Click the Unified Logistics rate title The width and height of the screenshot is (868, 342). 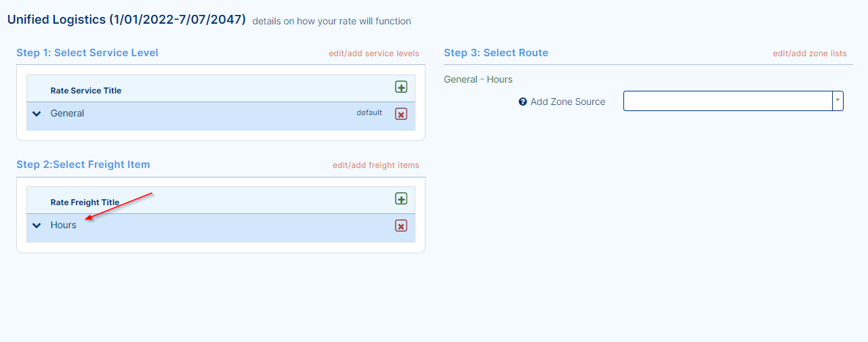[x=126, y=20]
